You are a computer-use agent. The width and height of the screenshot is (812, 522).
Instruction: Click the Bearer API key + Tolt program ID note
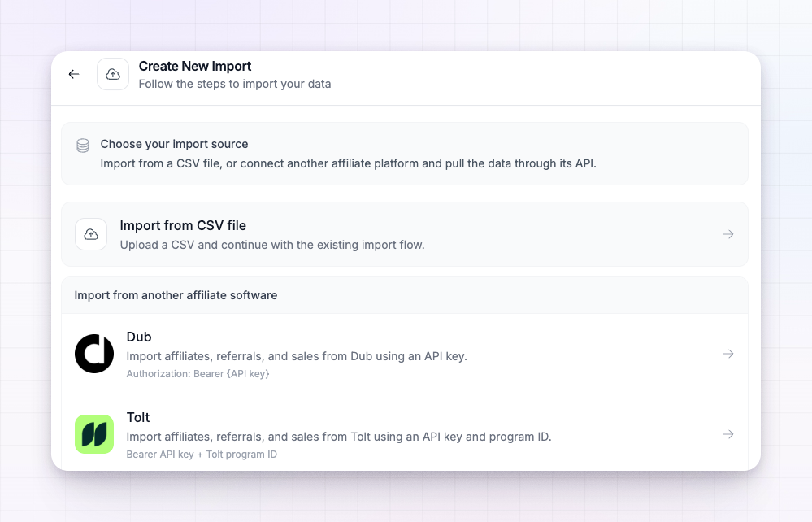coord(202,455)
